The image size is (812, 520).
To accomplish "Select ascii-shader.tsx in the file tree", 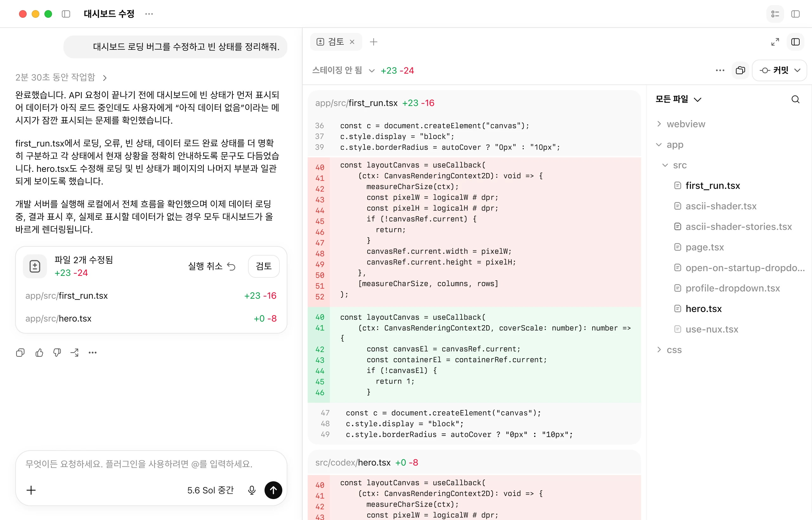I will coord(721,206).
